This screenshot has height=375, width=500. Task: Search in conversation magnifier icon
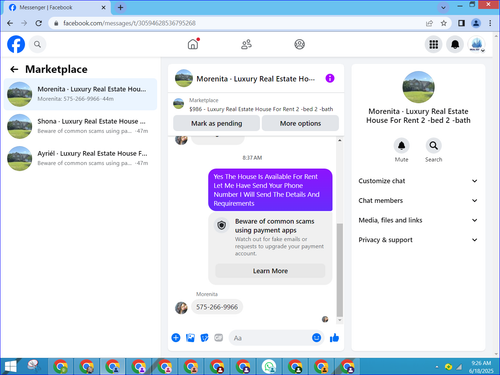click(x=433, y=146)
